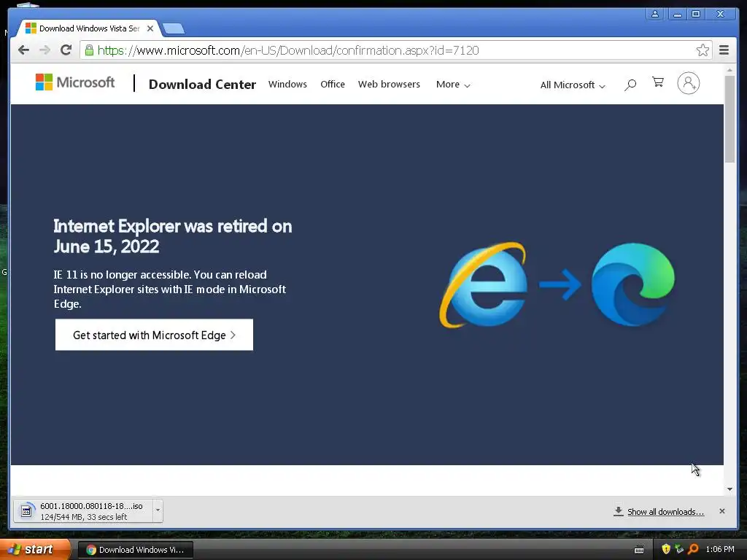This screenshot has height=560, width=747.
Task: Click the downloading .iso file item
Action: (83, 511)
